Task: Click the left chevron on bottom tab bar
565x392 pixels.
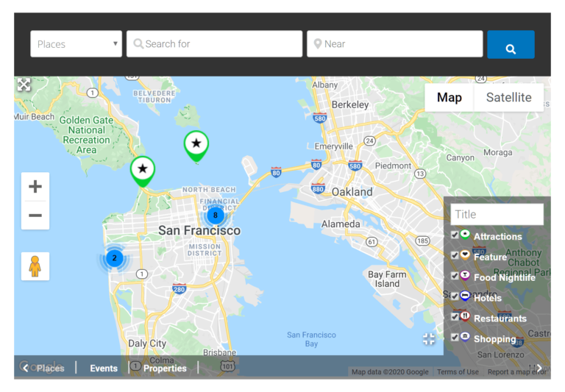Action: pos(25,368)
